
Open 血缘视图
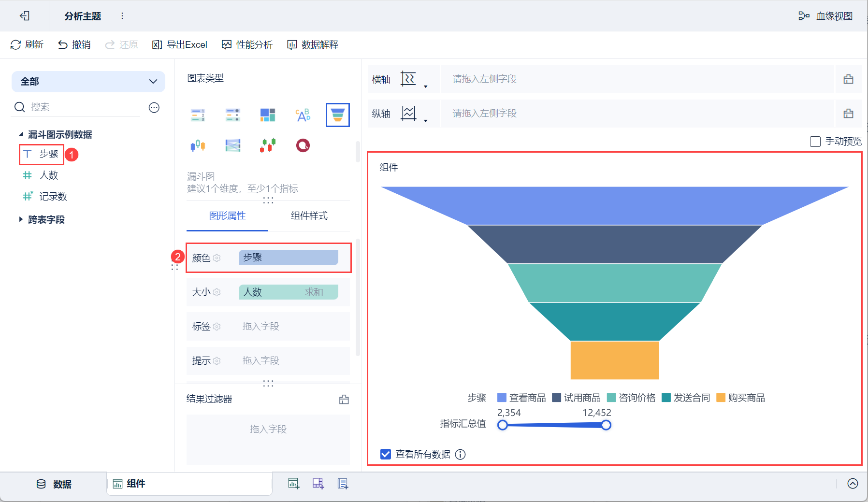pos(825,16)
